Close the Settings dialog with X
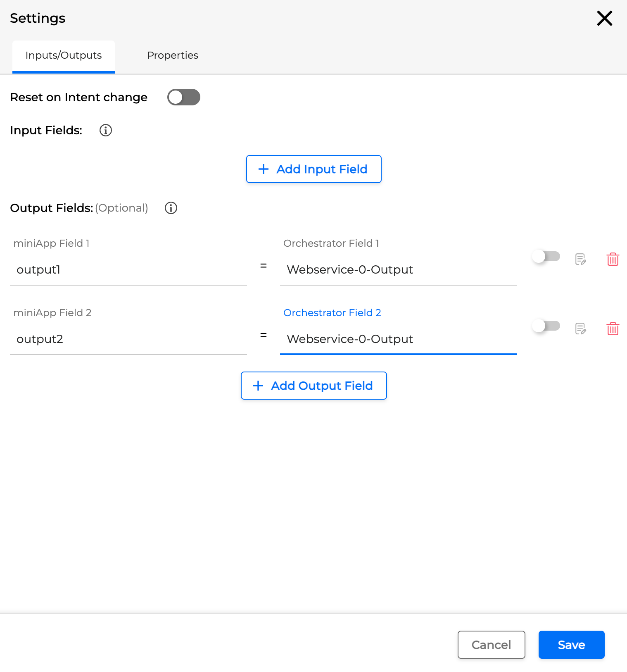The height and width of the screenshot is (672, 627). coord(604,18)
